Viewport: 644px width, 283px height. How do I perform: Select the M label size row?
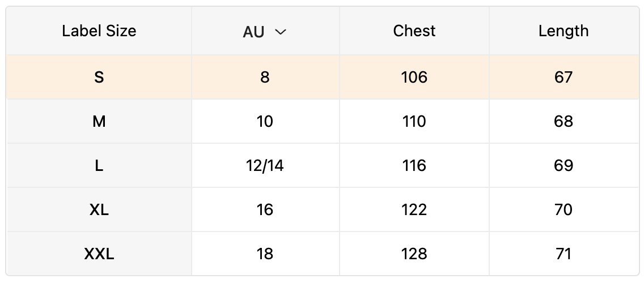point(323,121)
